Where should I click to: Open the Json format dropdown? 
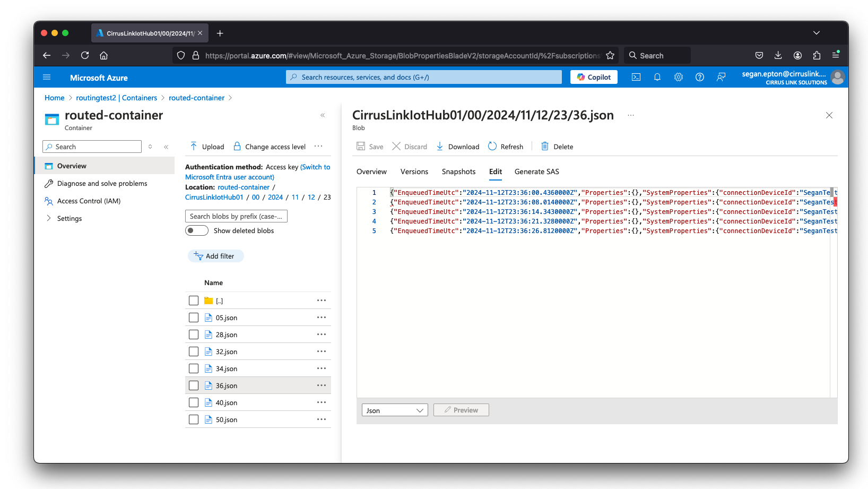coord(395,410)
